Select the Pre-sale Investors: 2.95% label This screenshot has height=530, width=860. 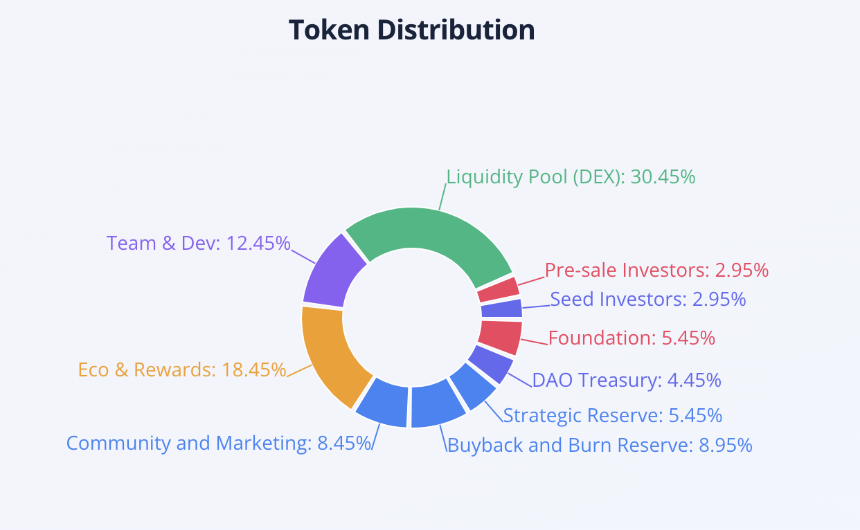pos(656,270)
